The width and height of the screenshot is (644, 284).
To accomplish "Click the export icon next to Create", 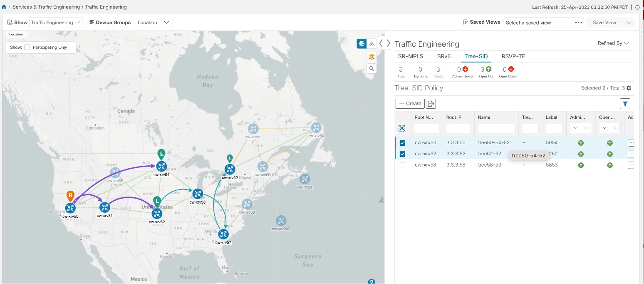I will point(430,103).
